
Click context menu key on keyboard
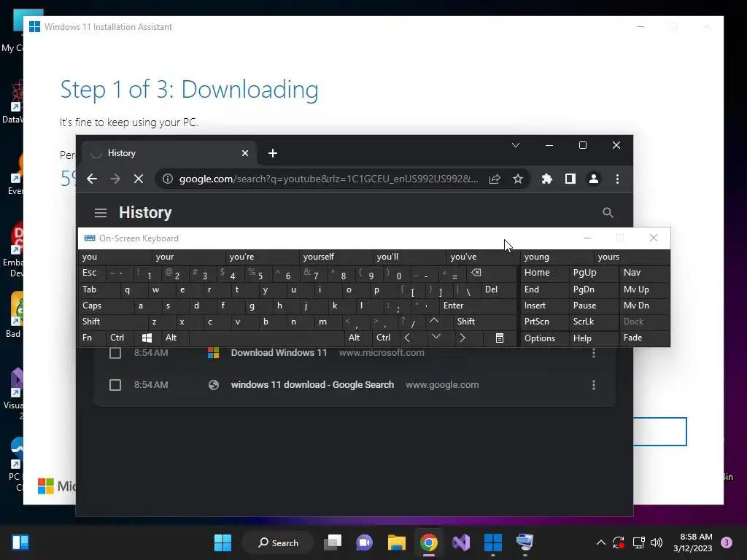point(499,338)
